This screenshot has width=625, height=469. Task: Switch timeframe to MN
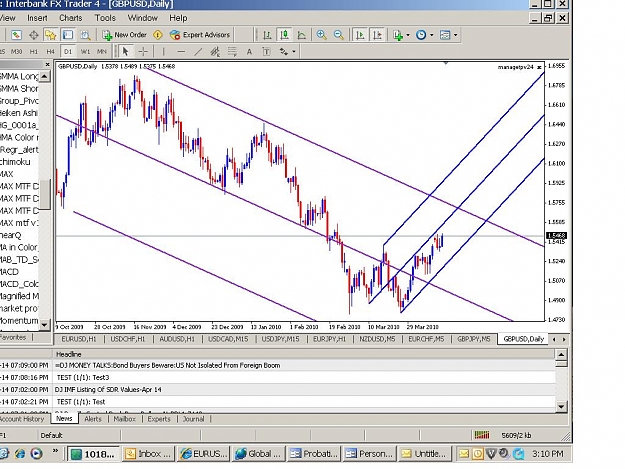point(102,51)
